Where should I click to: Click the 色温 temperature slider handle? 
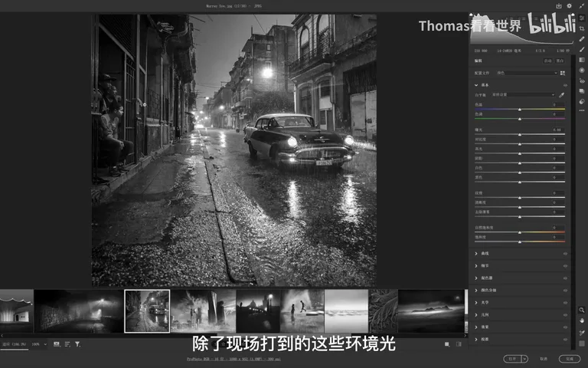pos(520,110)
